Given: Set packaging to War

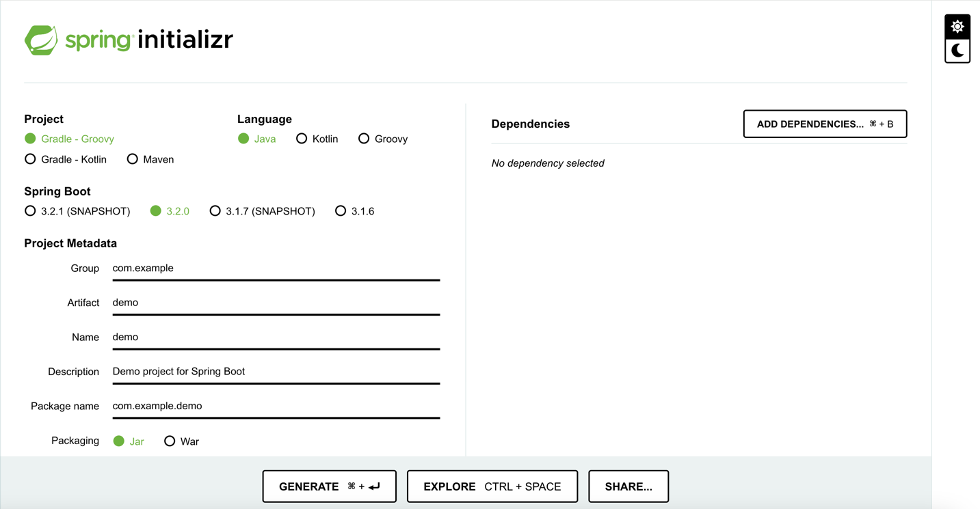Looking at the screenshot, I should click(181, 441).
